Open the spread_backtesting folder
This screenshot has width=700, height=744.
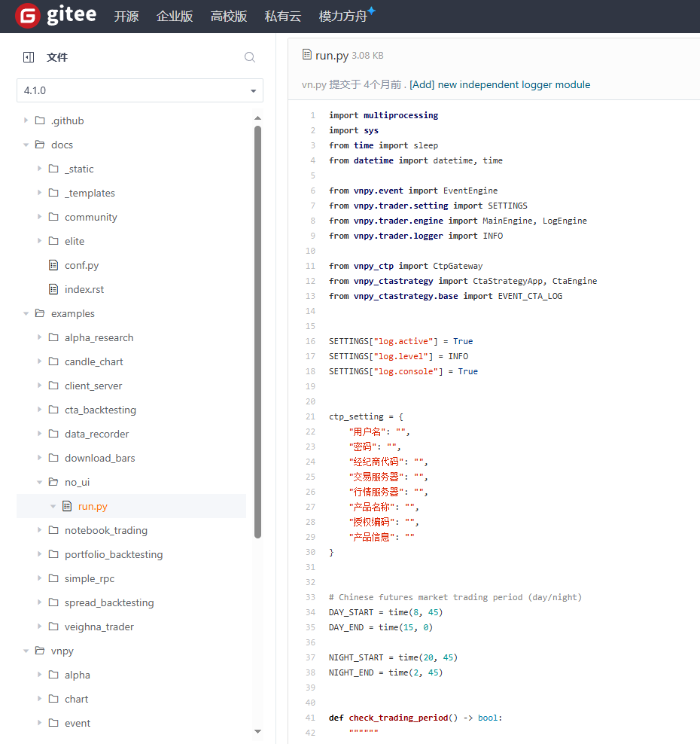[x=109, y=602]
